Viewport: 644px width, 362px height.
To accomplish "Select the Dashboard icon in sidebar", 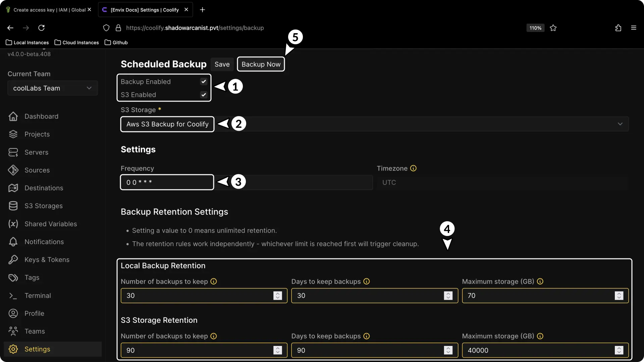I will coord(13,116).
